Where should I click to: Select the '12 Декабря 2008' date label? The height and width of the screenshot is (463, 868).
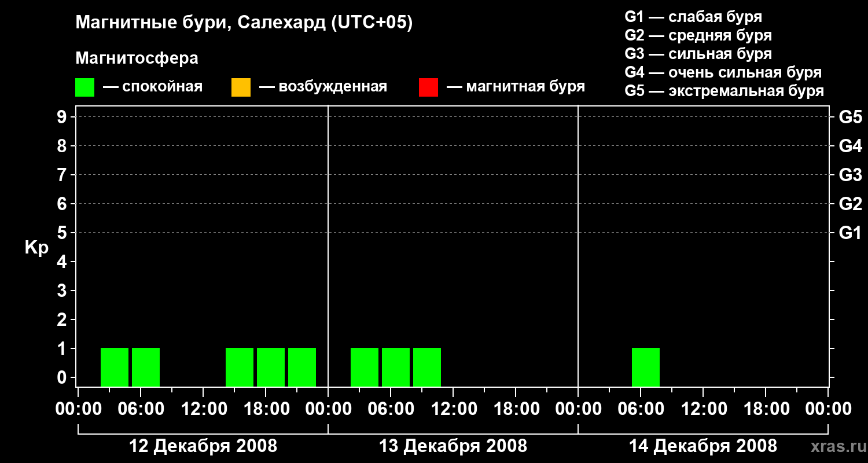(x=203, y=446)
